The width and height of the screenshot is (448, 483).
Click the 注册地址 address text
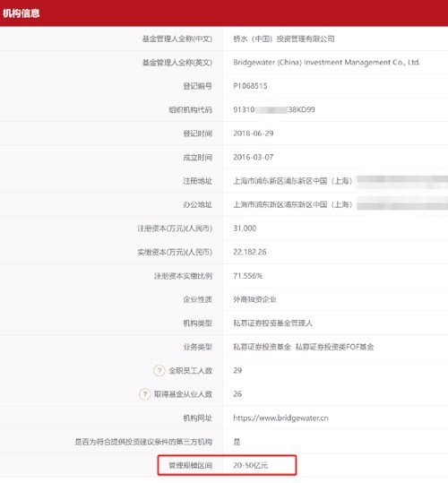coord(340,181)
